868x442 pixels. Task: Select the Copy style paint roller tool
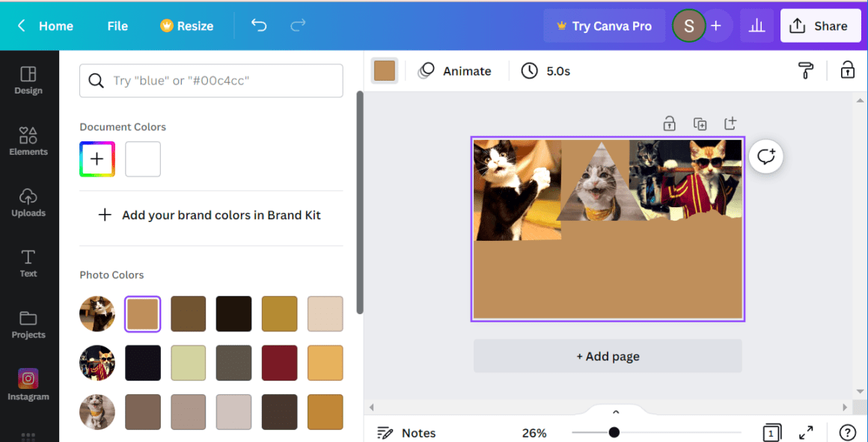click(806, 70)
